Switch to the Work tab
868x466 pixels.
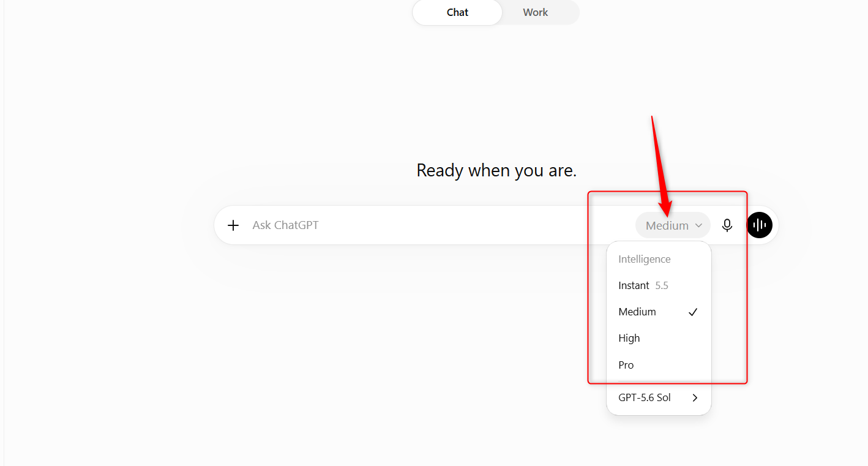(536, 12)
